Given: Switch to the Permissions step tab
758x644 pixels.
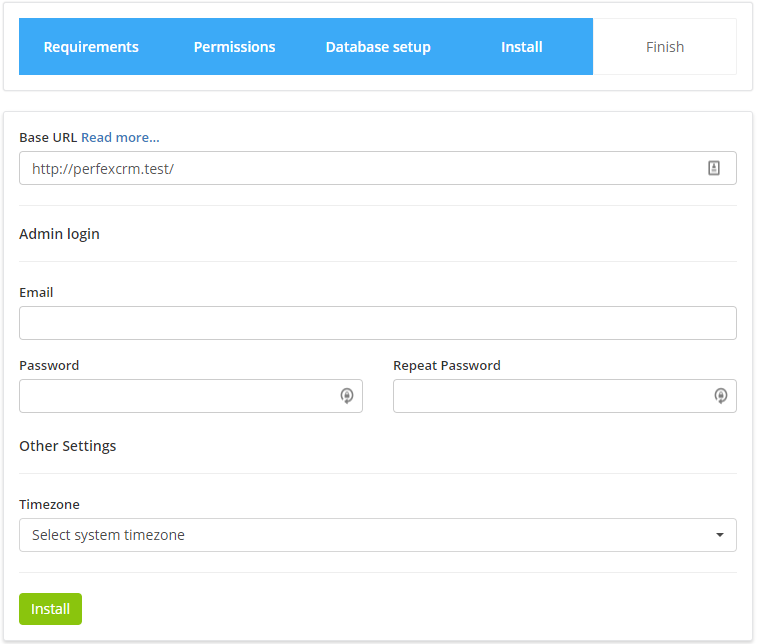Looking at the screenshot, I should click(x=234, y=47).
